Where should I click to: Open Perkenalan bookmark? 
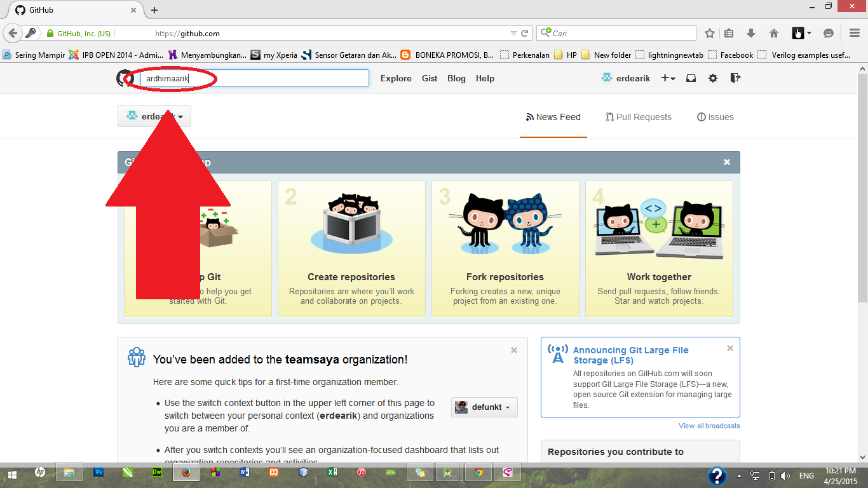tap(525, 55)
